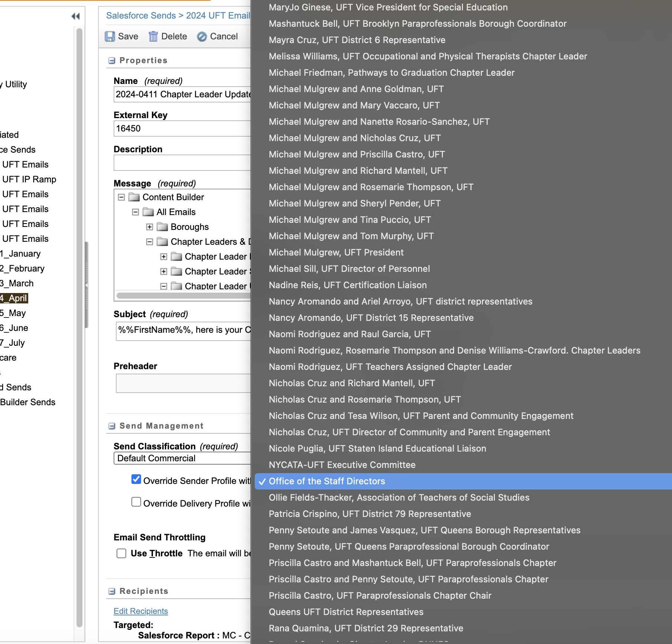The width and height of the screenshot is (672, 644).
Task: Select Office of the Staff Directors option
Action: pyautogui.click(x=463, y=481)
